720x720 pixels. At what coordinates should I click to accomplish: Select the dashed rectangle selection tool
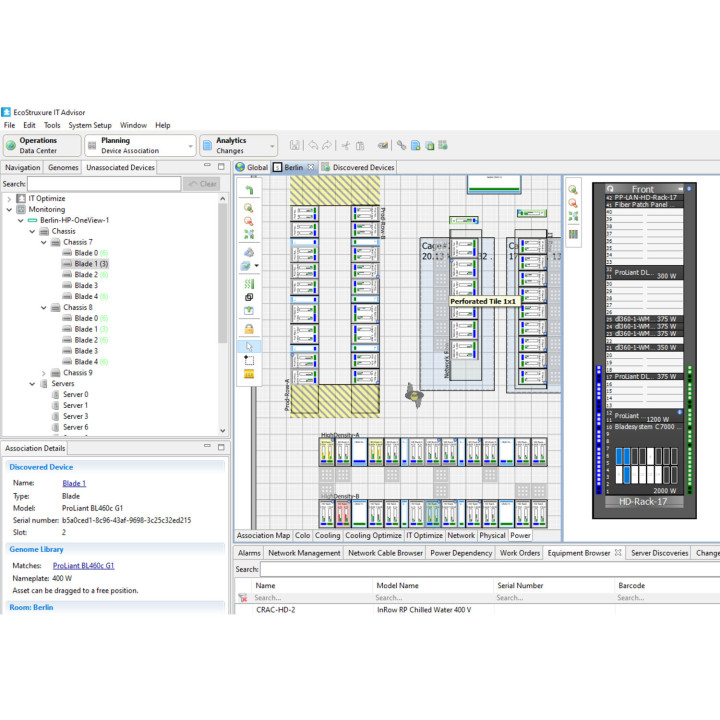[249, 360]
